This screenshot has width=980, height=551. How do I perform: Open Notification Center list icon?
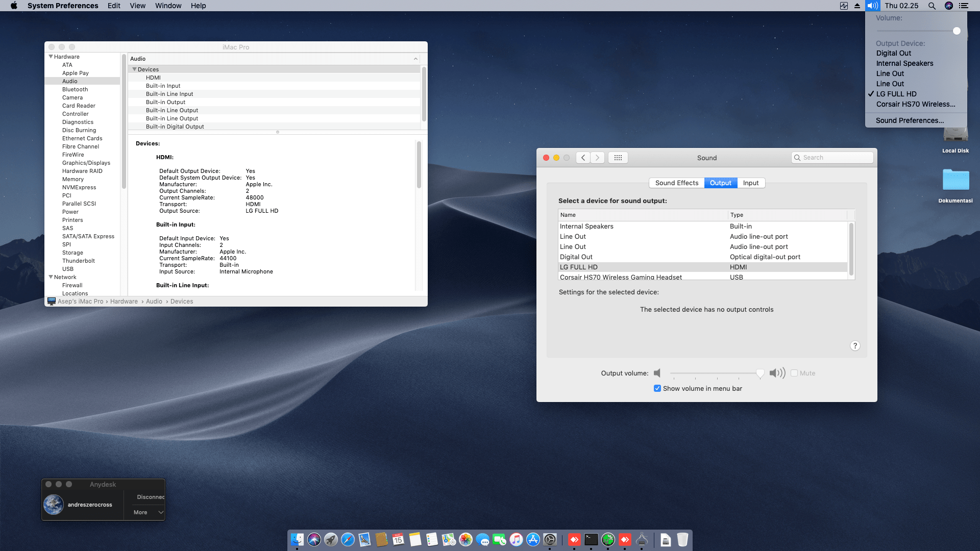(x=964, y=6)
